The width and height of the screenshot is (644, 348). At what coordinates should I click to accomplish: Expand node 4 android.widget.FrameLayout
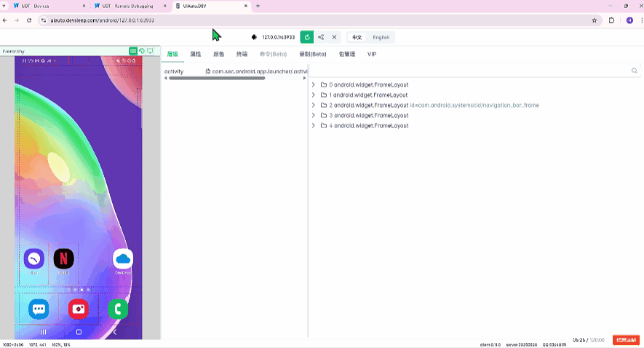314,125
